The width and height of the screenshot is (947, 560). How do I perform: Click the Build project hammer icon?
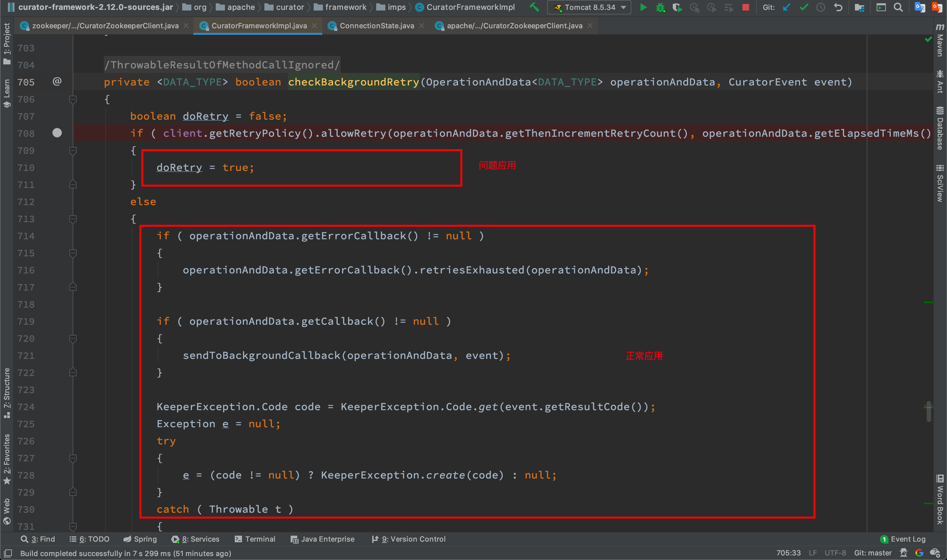(534, 7)
